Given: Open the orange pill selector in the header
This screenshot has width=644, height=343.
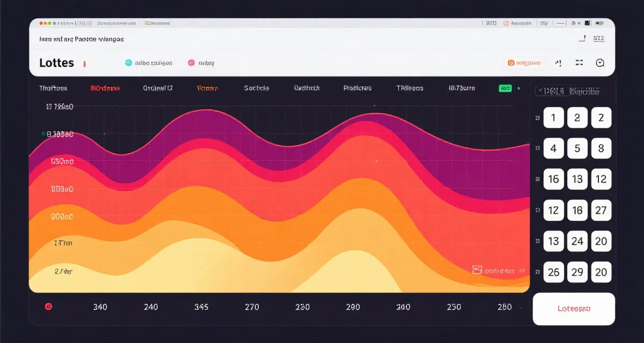Looking at the screenshot, I should tap(525, 63).
